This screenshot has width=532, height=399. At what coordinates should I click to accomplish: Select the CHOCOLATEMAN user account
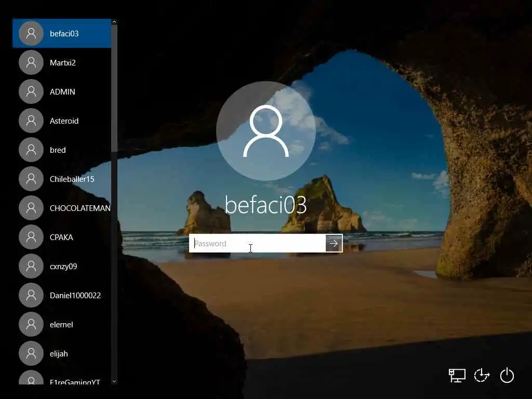click(62, 208)
